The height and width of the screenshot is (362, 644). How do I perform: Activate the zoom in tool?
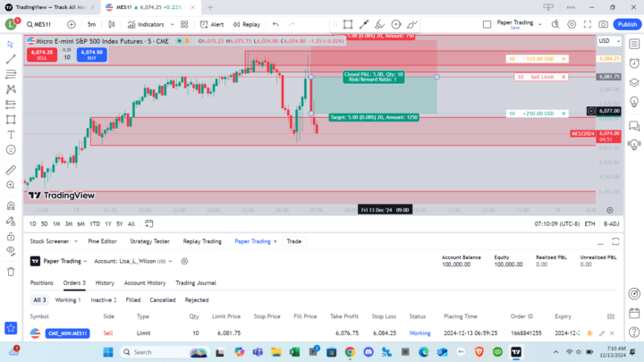click(x=11, y=185)
